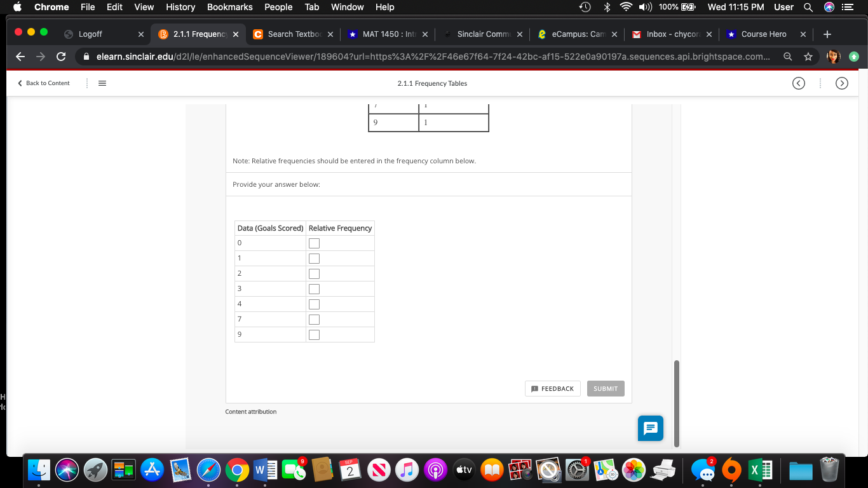Open the View menu
The height and width of the screenshot is (488, 868).
[144, 7]
